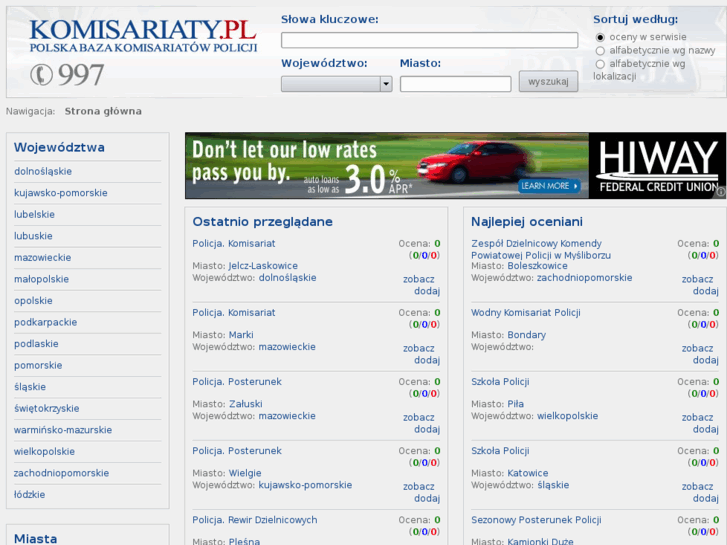The height and width of the screenshot is (545, 727).
Task: Click city link Marki
Action: tap(241, 335)
